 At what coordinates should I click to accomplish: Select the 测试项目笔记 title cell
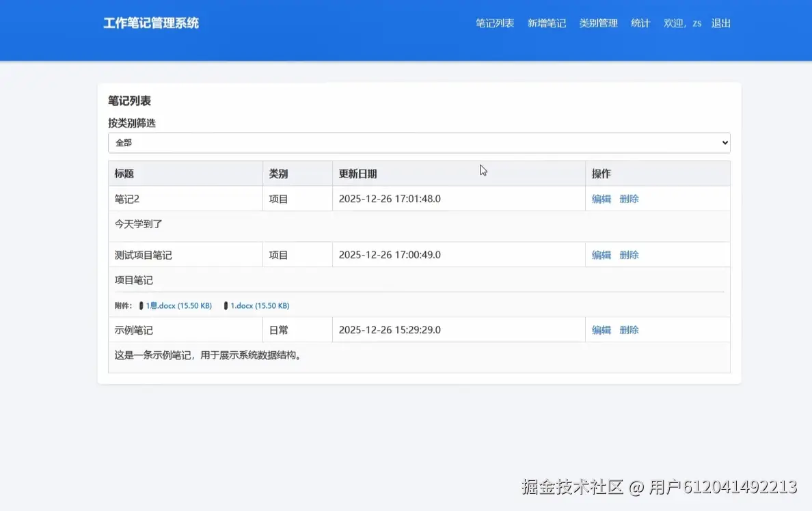[x=185, y=255]
